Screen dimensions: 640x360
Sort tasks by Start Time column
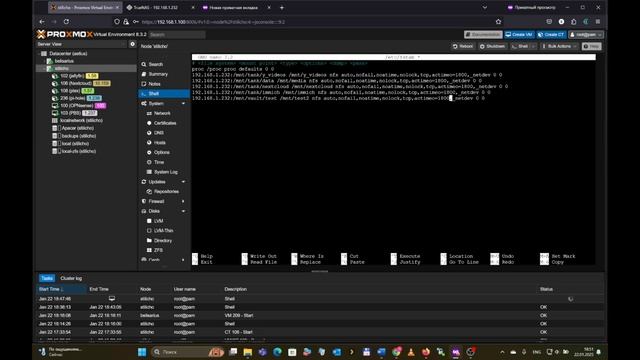[61, 289]
